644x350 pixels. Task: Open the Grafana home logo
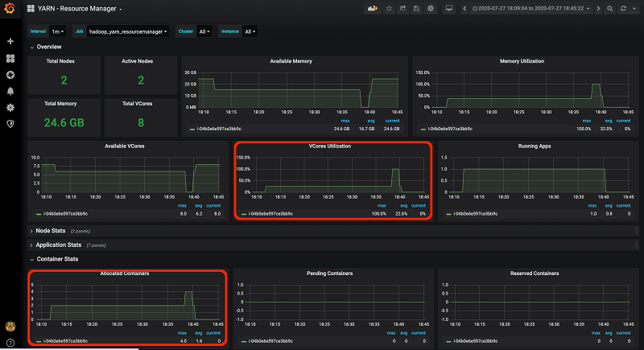click(10, 8)
